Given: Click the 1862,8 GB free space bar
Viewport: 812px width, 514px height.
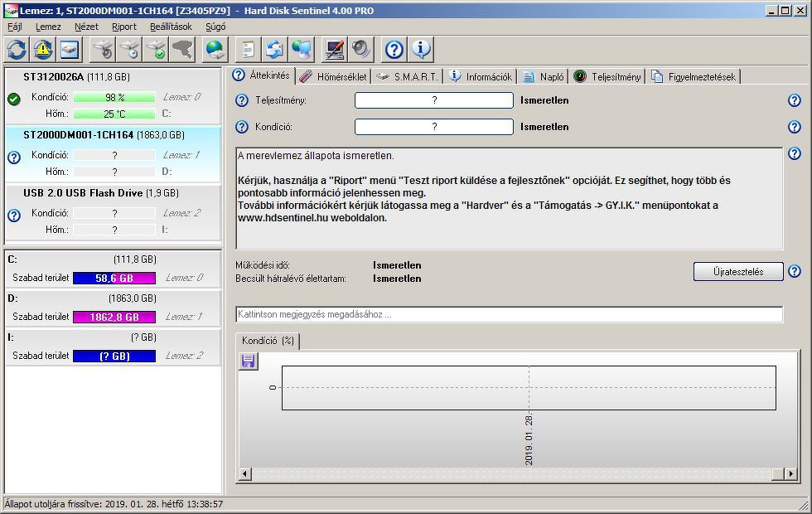Looking at the screenshot, I should [114, 317].
